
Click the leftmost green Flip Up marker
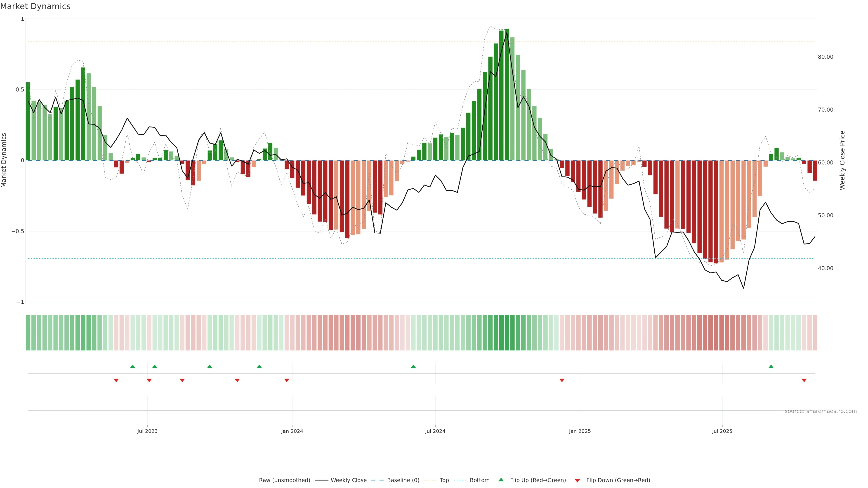click(133, 366)
